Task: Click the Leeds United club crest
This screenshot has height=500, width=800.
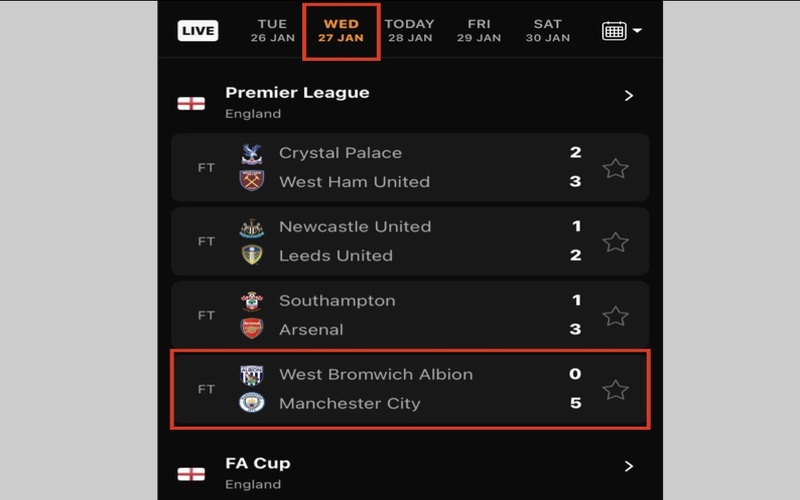Action: [252, 256]
